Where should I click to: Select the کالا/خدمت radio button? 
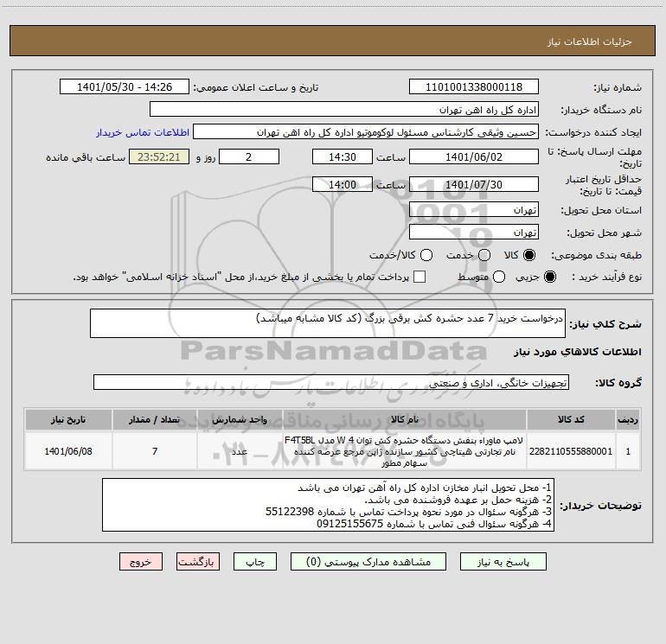(x=426, y=255)
